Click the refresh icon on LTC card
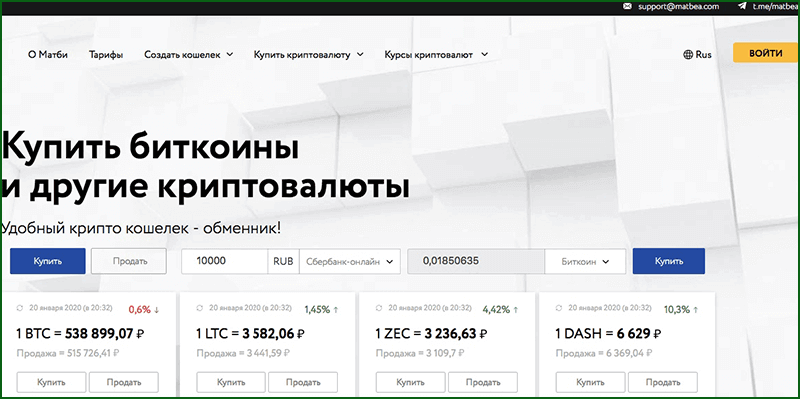Screen dimensions: 800x399 click(x=199, y=308)
